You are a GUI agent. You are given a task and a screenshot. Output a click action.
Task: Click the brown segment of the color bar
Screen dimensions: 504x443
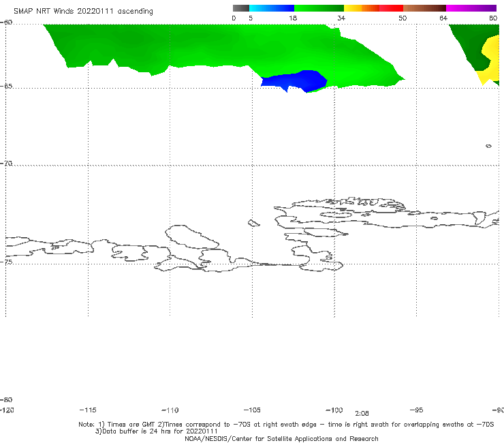click(424, 8)
